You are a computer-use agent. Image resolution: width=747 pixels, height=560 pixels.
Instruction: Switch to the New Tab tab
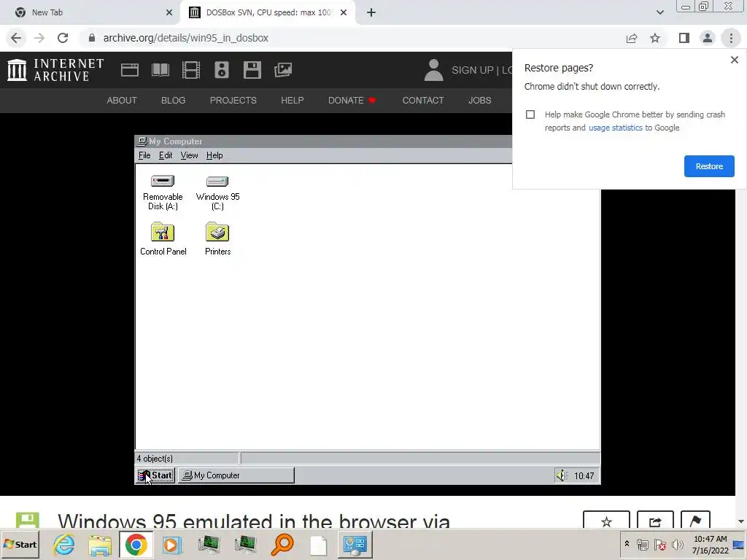pyautogui.click(x=90, y=12)
